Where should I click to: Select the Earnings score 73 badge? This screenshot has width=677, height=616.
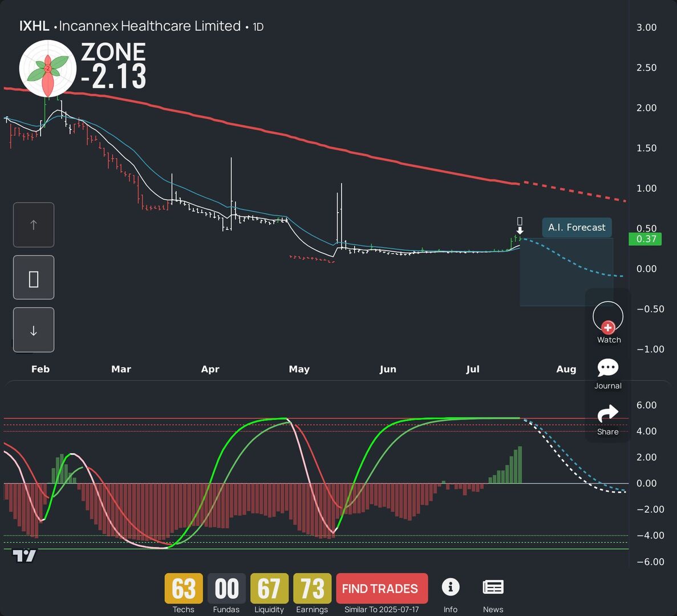pos(312,589)
